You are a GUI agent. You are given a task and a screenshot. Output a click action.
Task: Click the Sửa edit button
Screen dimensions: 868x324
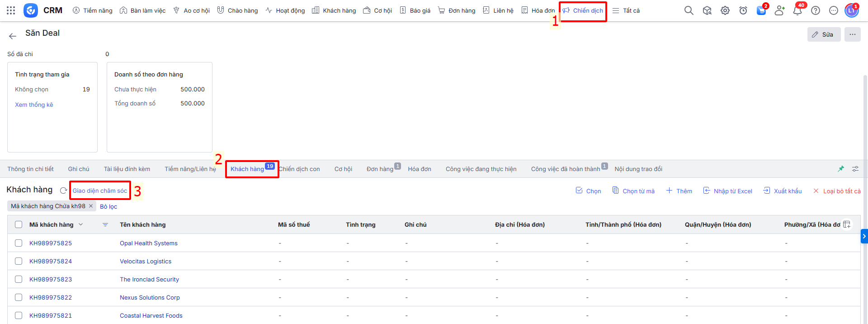(823, 34)
